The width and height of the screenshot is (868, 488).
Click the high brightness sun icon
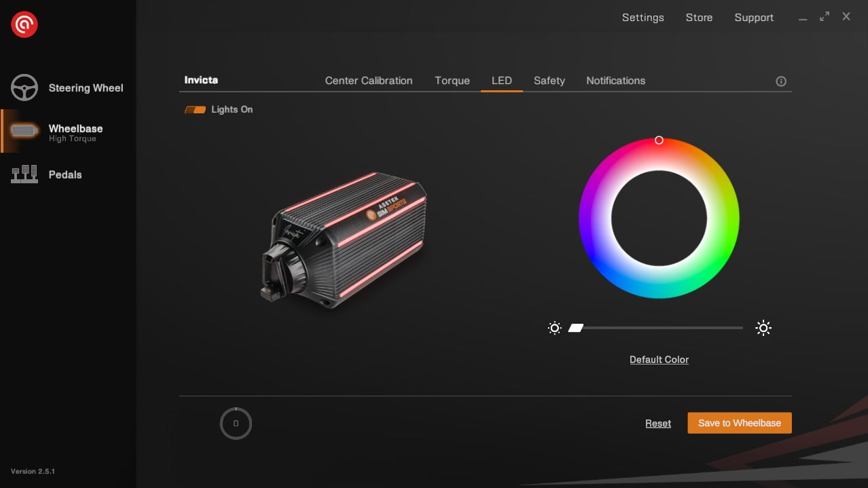click(763, 329)
